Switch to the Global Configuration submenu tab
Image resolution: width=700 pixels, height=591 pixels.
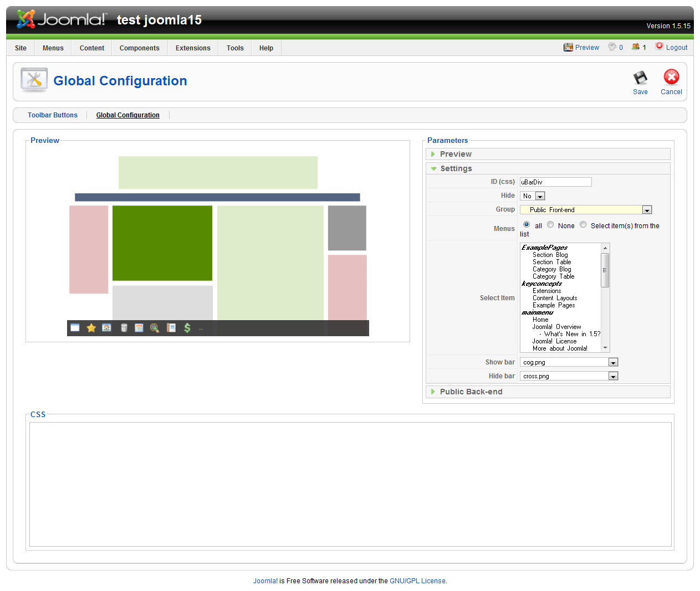coord(128,115)
